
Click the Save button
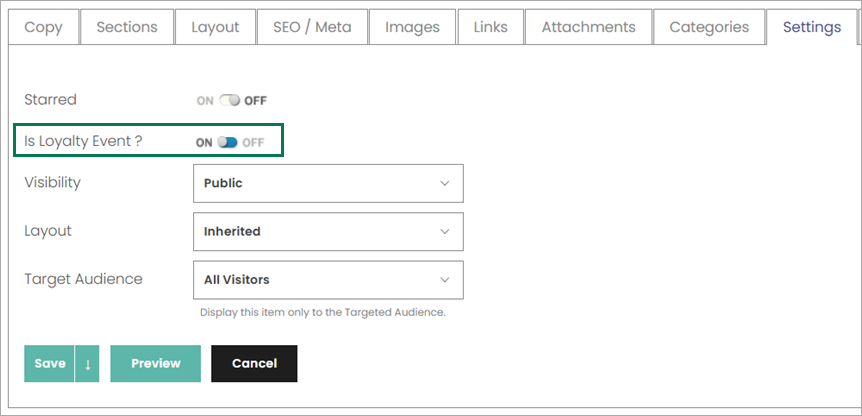tap(49, 363)
